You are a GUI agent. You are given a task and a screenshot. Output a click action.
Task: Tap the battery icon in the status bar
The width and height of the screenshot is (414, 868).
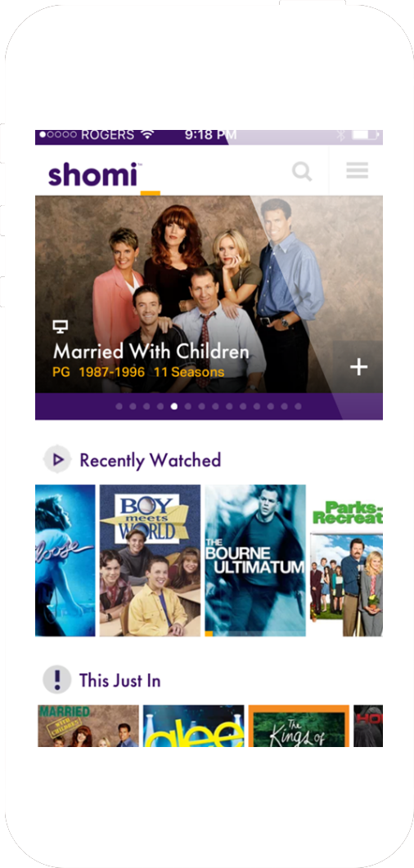365,135
